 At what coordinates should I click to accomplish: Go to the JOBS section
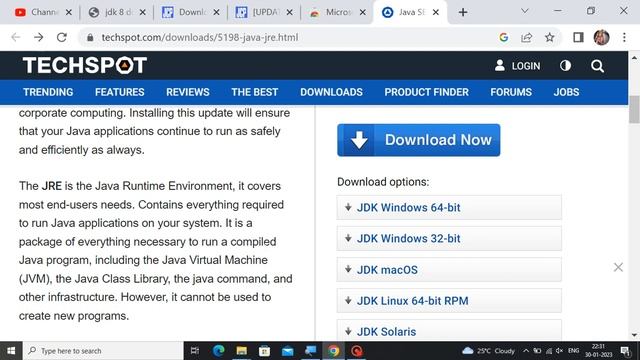click(566, 92)
